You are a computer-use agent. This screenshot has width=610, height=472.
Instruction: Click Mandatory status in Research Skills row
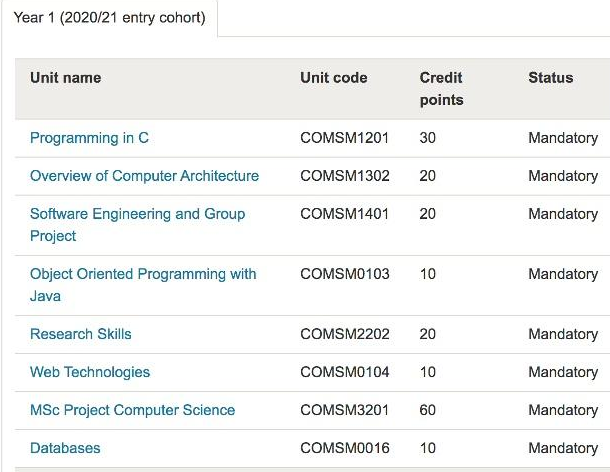[x=562, y=334]
